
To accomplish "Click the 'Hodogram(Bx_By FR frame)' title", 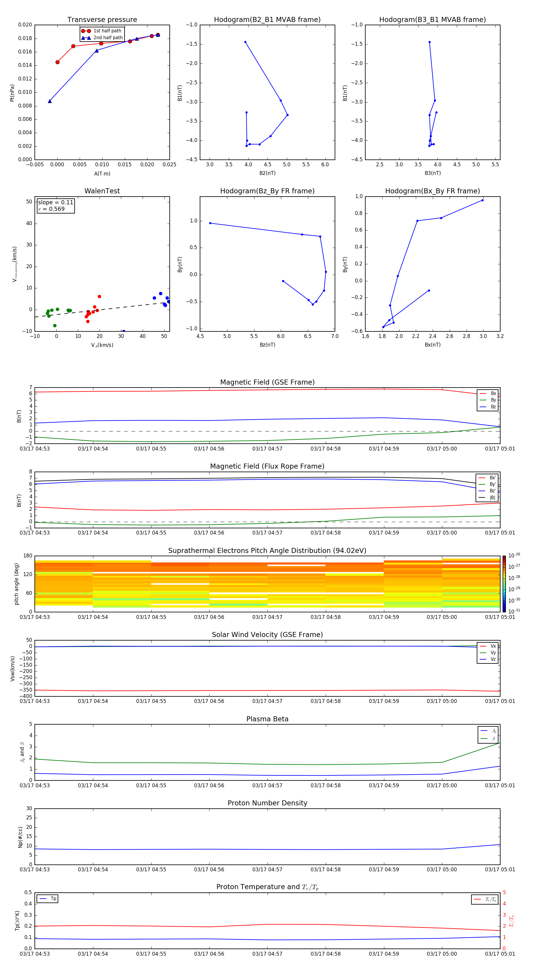I will point(432,191).
